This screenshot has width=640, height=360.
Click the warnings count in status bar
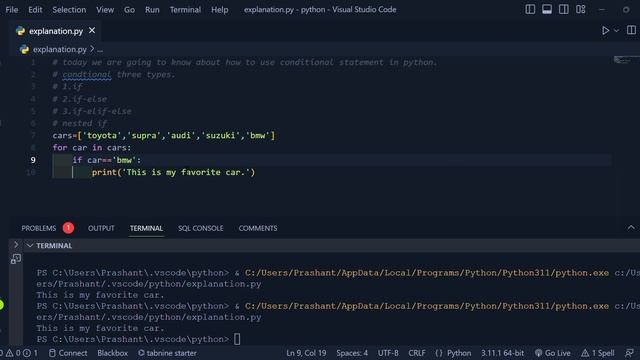click(13, 353)
